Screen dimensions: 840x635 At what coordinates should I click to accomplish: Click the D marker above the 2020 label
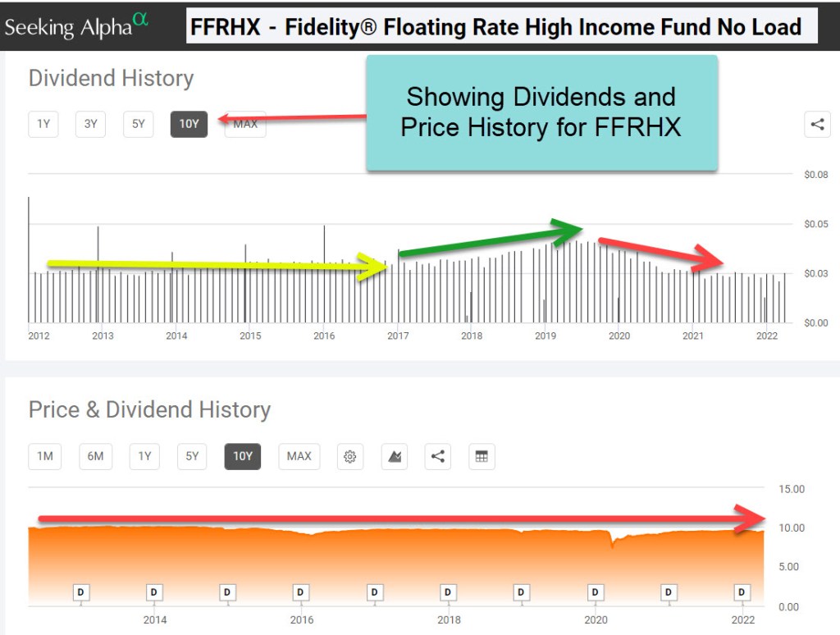pyautogui.click(x=595, y=592)
